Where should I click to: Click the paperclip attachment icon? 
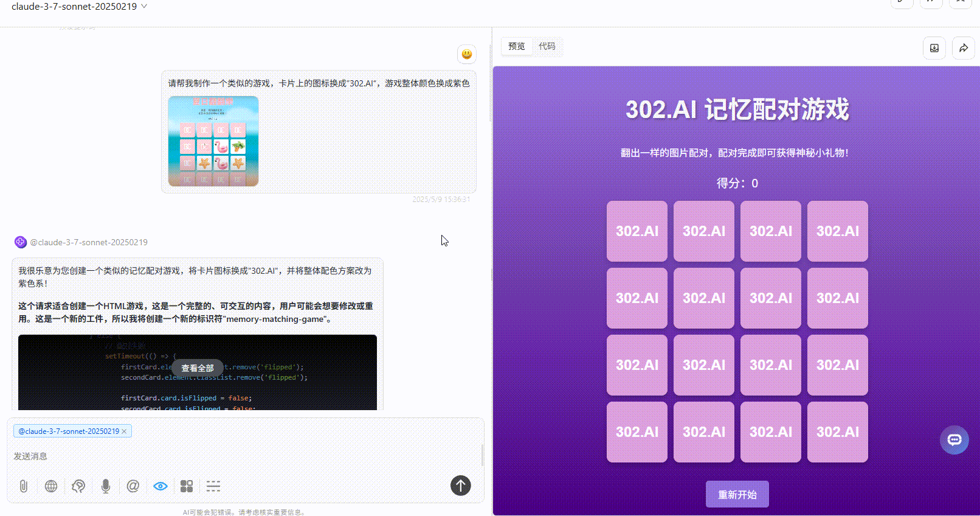[24, 486]
